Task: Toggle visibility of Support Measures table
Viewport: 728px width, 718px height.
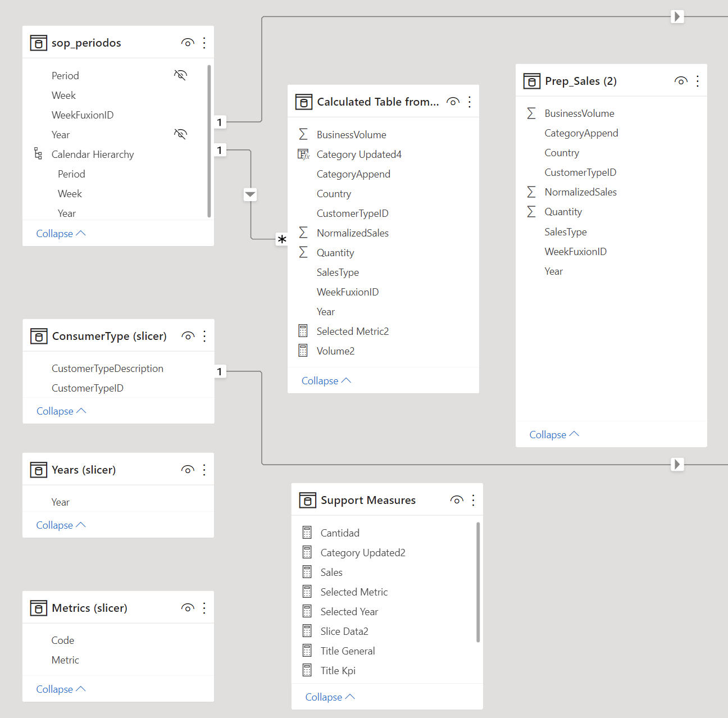Action: tap(457, 500)
